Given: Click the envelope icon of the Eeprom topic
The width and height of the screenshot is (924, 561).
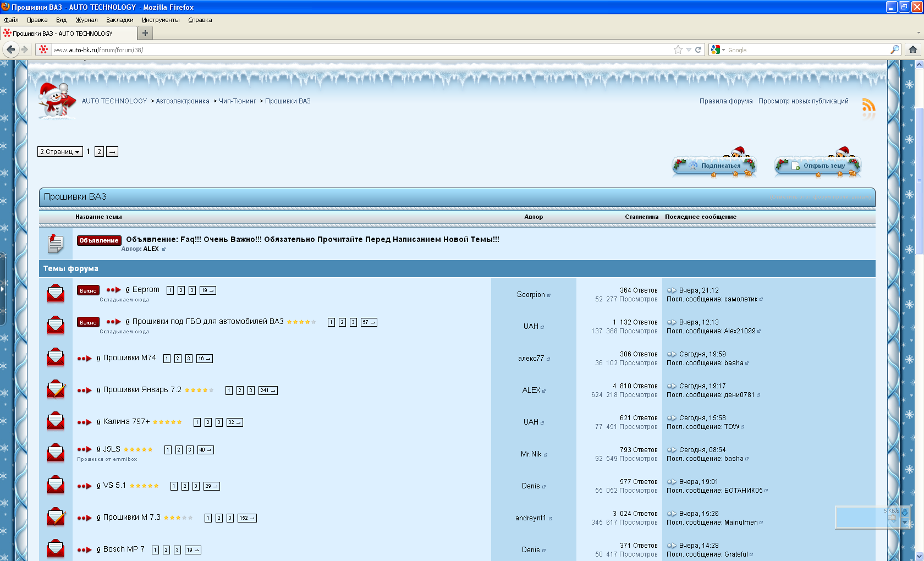Looking at the screenshot, I should [56, 294].
